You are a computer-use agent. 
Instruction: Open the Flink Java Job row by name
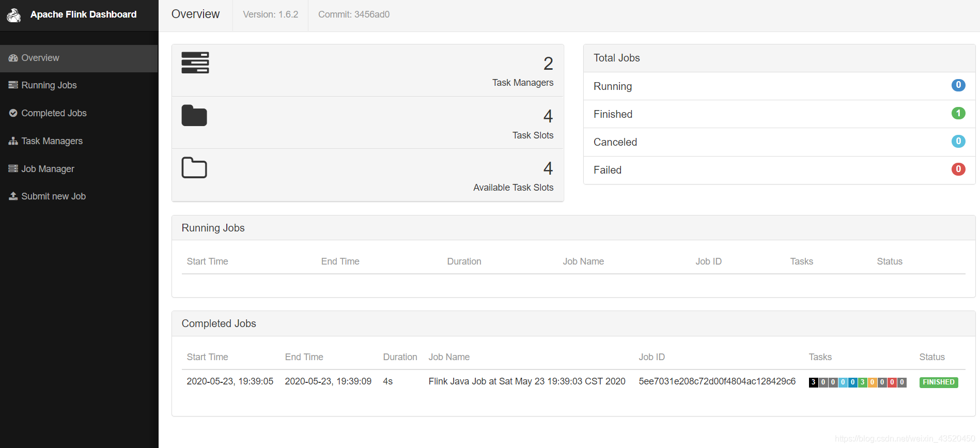point(527,381)
